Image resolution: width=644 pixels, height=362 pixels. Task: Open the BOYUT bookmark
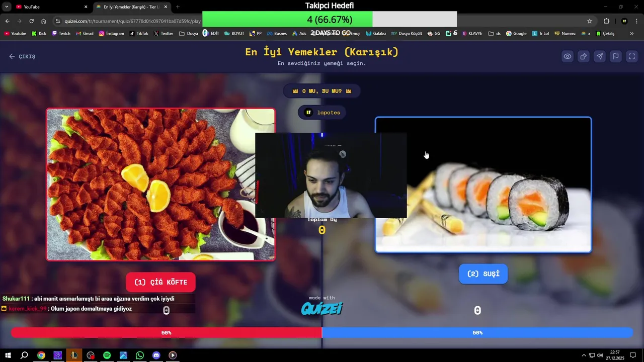[x=234, y=34]
